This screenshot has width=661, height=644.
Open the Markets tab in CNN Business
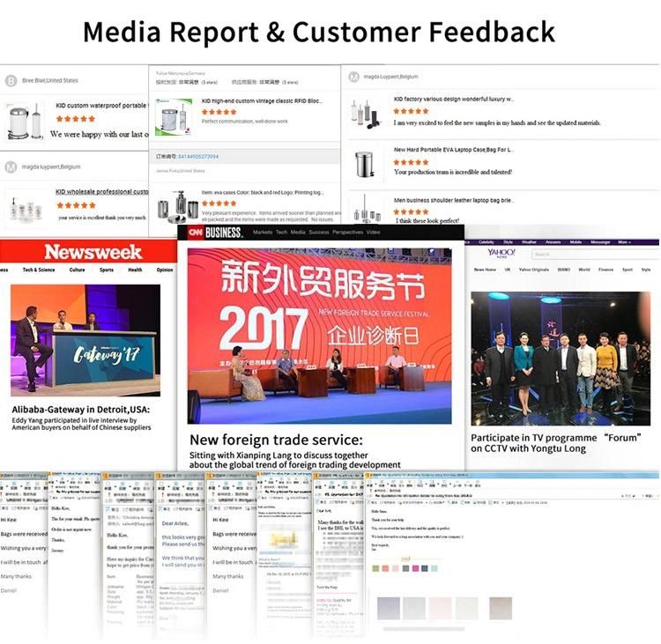(x=263, y=233)
